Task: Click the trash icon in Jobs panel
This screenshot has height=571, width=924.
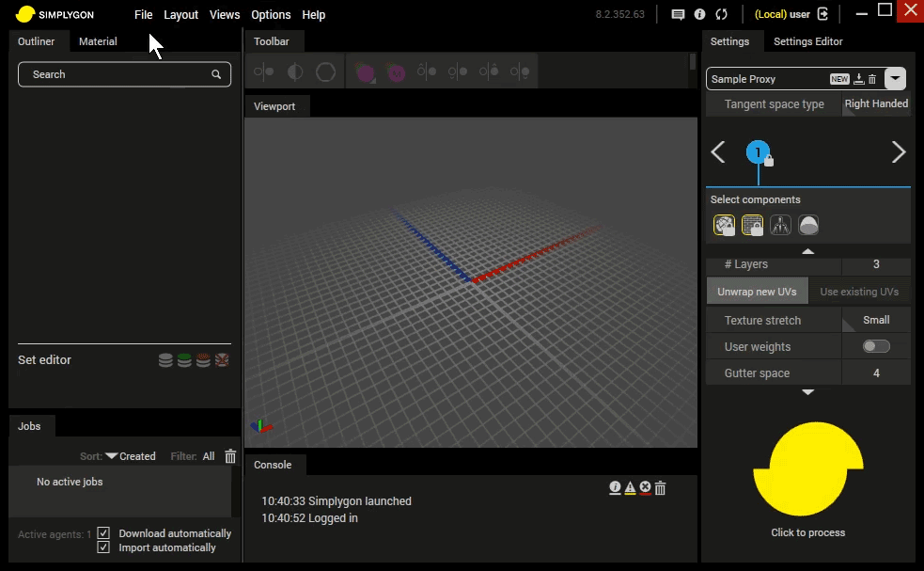Action: 230,456
